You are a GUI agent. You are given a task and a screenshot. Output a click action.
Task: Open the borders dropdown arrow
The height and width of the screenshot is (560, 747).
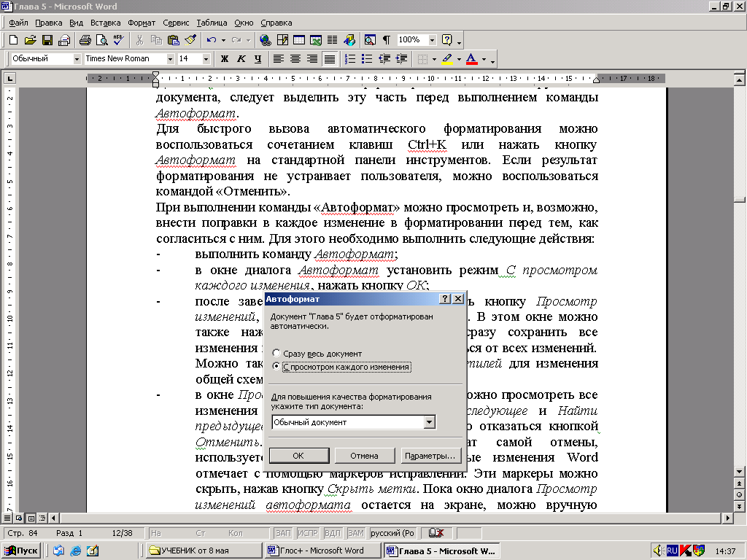434,60
